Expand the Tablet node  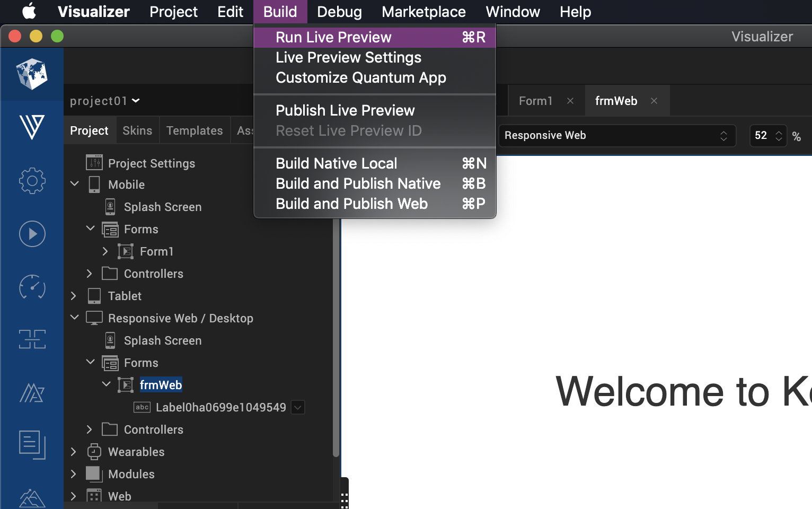pyautogui.click(x=73, y=296)
